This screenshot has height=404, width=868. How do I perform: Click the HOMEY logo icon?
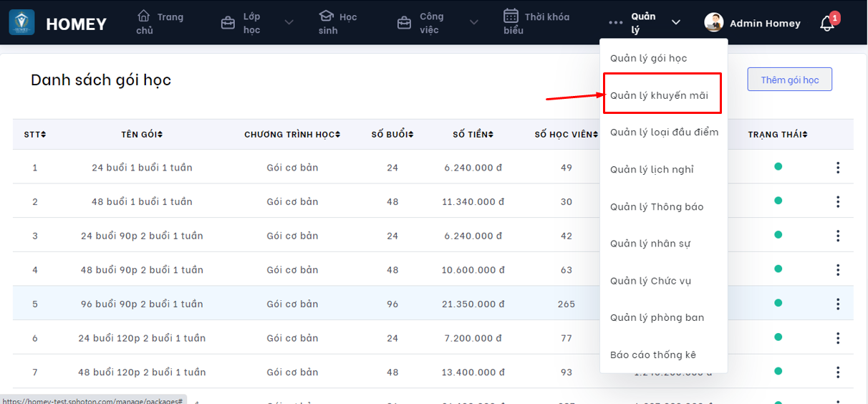[21, 22]
